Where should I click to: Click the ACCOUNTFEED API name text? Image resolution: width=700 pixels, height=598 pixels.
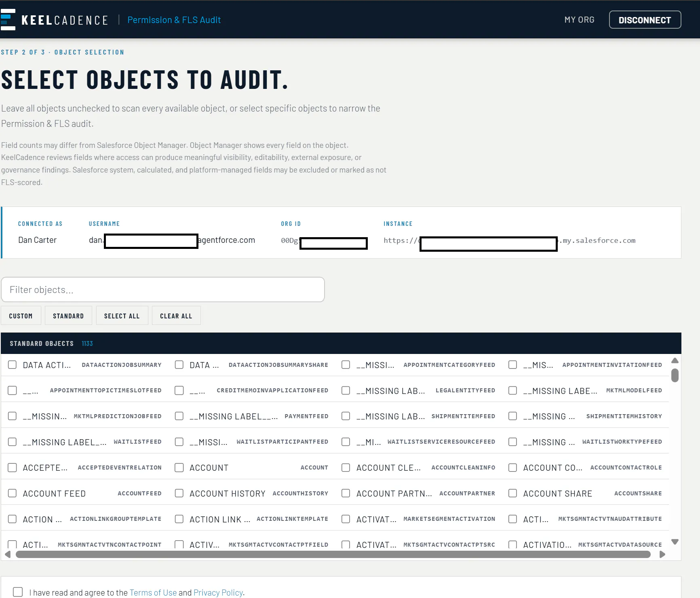[x=139, y=493]
